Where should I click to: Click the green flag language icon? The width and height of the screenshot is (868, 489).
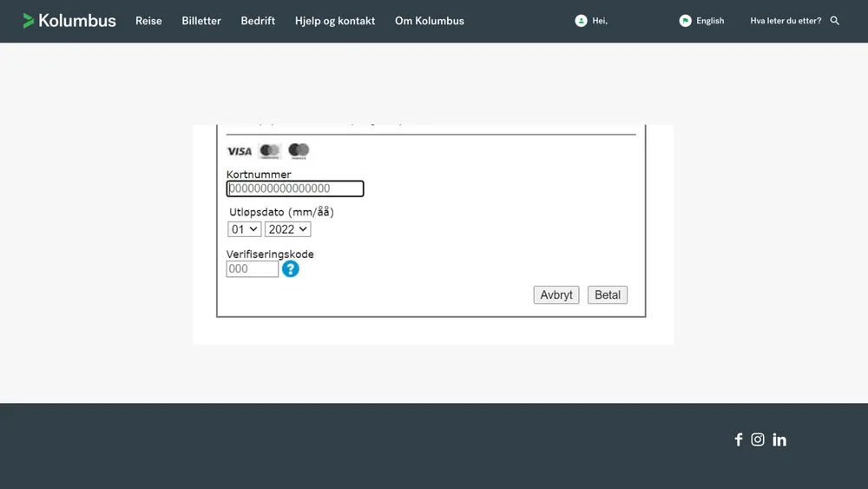(685, 21)
